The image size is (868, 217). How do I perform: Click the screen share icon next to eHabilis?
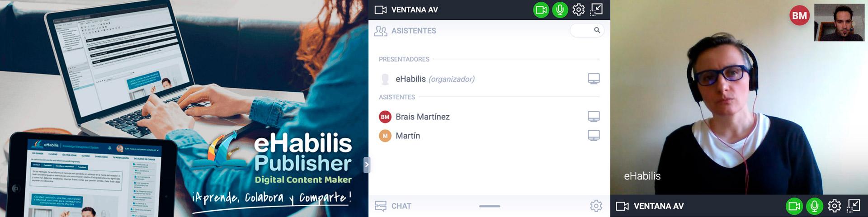click(x=594, y=79)
